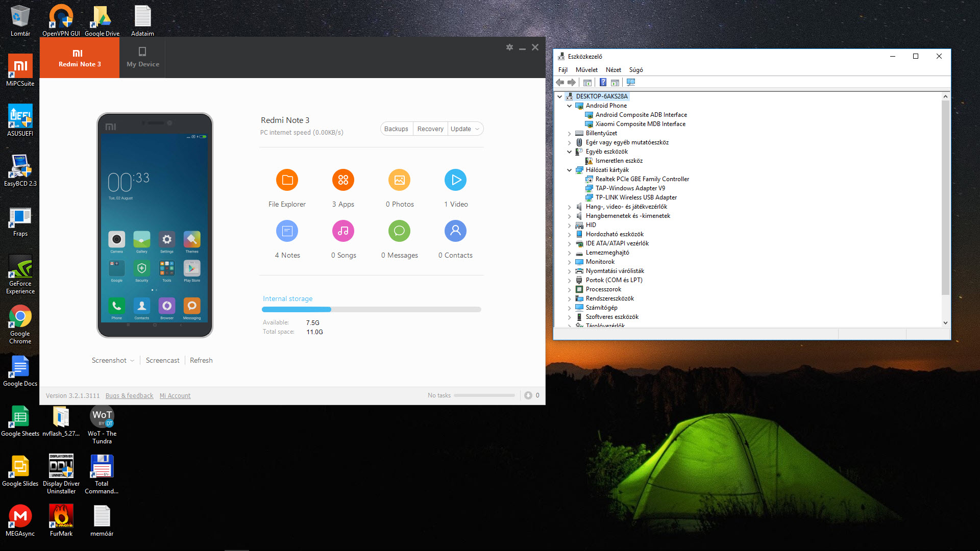This screenshot has width=980, height=551.
Task: Click scan hardware monitor icon in Eszközkezelő toolbar
Action: [x=631, y=83]
